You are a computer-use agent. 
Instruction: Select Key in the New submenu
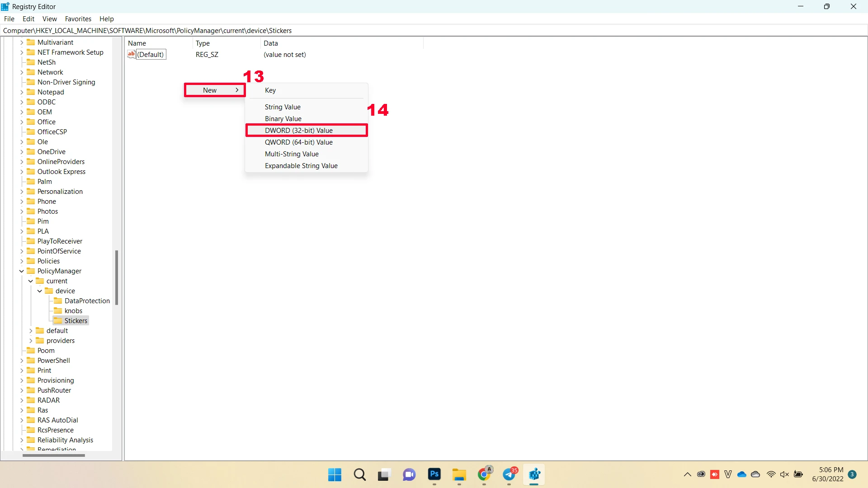307,90
